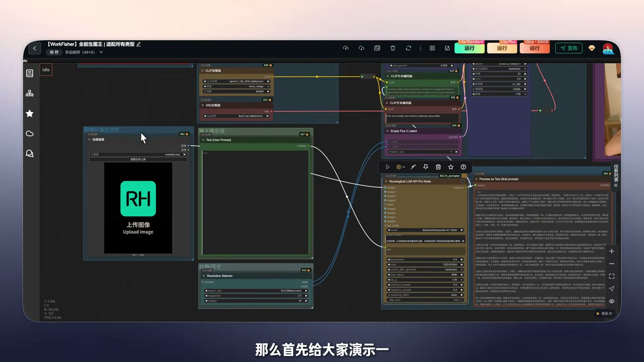The width and height of the screenshot is (644, 362).
Task: Click the cloud upload icon in top toolbar
Action: [x=346, y=48]
